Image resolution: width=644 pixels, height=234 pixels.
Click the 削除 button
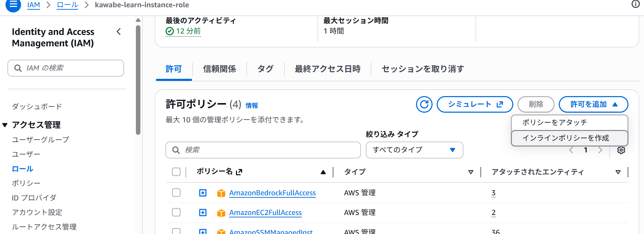coord(536,104)
